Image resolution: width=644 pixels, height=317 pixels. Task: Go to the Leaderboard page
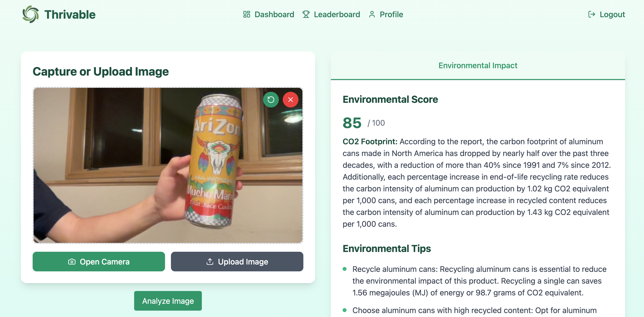[336, 14]
